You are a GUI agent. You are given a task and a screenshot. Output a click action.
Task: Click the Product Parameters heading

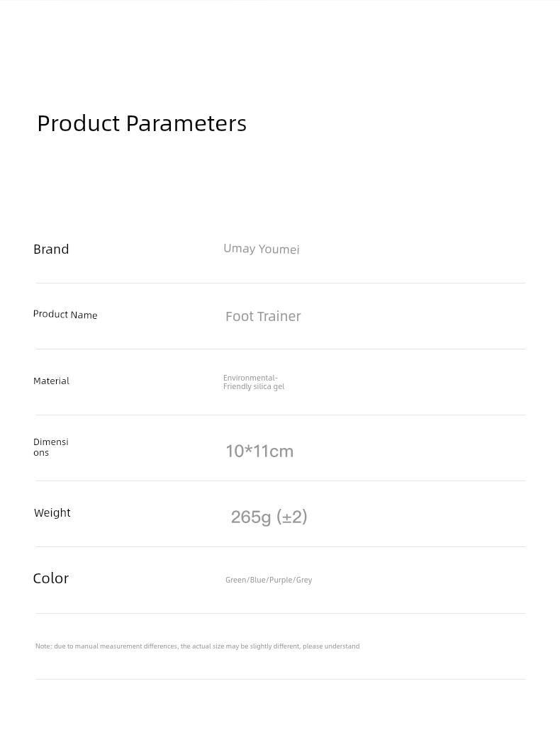point(142,124)
